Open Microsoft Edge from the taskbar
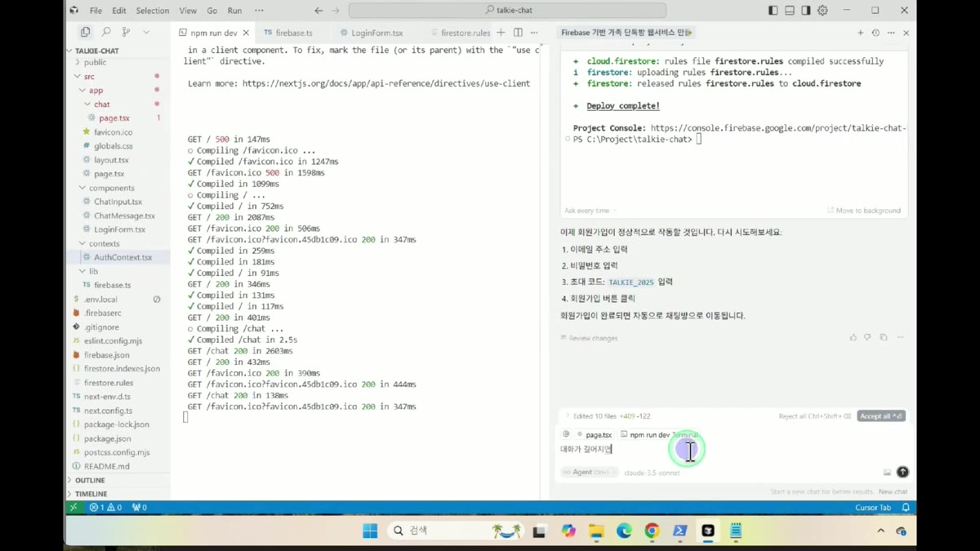Image resolution: width=980 pixels, height=551 pixels. [x=624, y=531]
